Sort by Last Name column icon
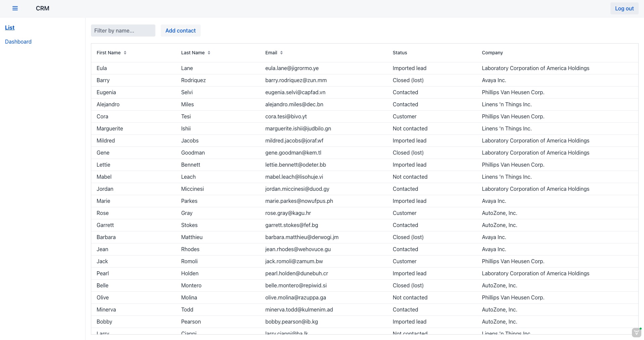This screenshot has width=644, height=340. (x=209, y=53)
